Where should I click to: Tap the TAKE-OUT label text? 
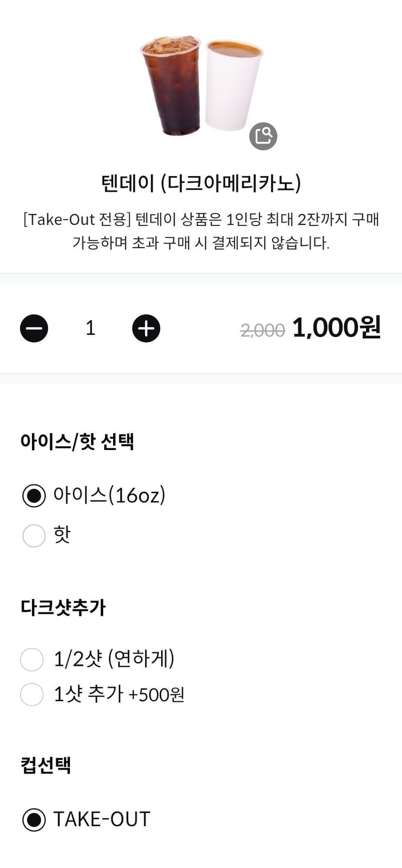pyautogui.click(x=102, y=819)
